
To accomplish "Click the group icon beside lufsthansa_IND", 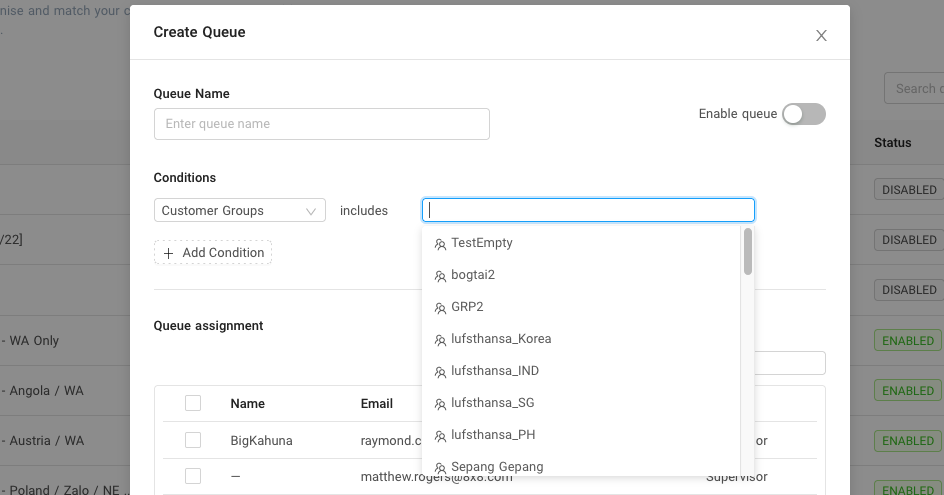I will point(440,371).
